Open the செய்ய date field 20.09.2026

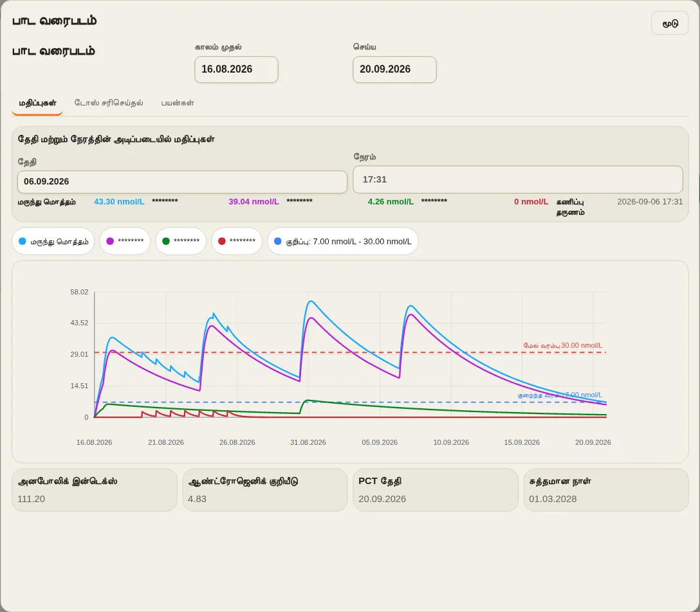coord(394,69)
